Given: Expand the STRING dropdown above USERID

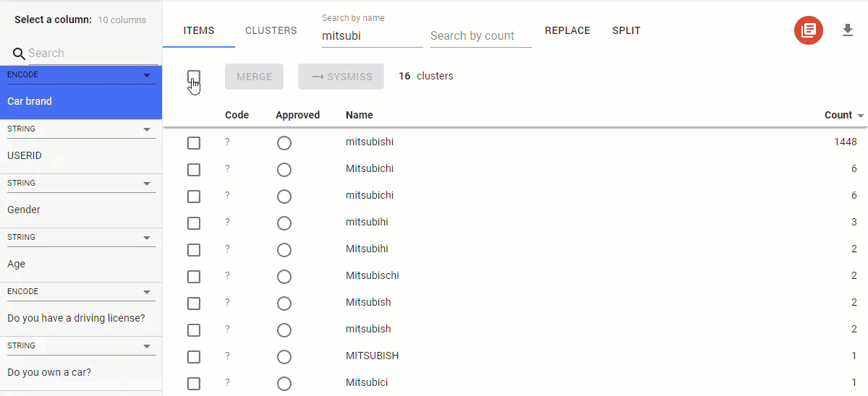Looking at the screenshot, I should [x=147, y=129].
